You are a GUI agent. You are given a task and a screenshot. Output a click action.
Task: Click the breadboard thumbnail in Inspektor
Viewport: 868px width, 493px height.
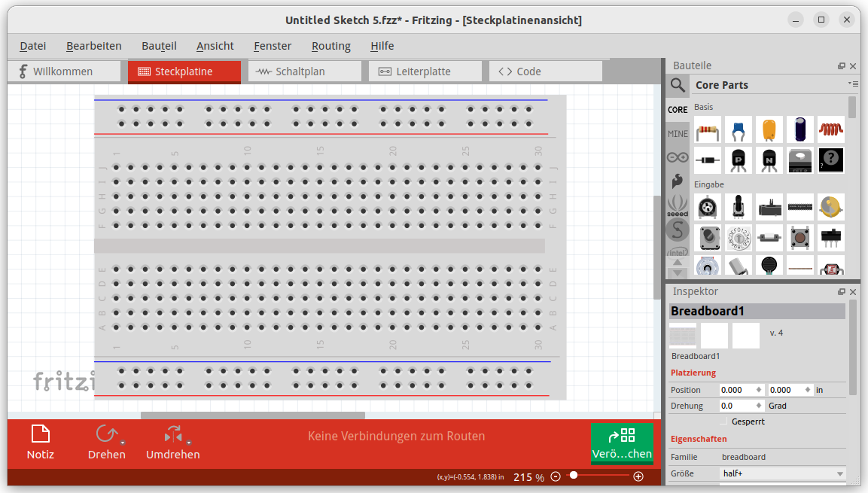683,335
